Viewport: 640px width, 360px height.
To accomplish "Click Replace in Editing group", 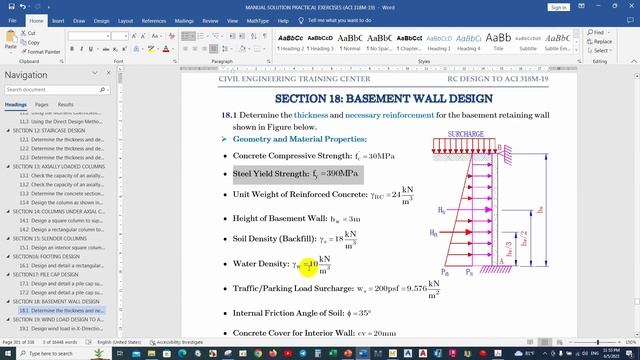I will coord(599,41).
